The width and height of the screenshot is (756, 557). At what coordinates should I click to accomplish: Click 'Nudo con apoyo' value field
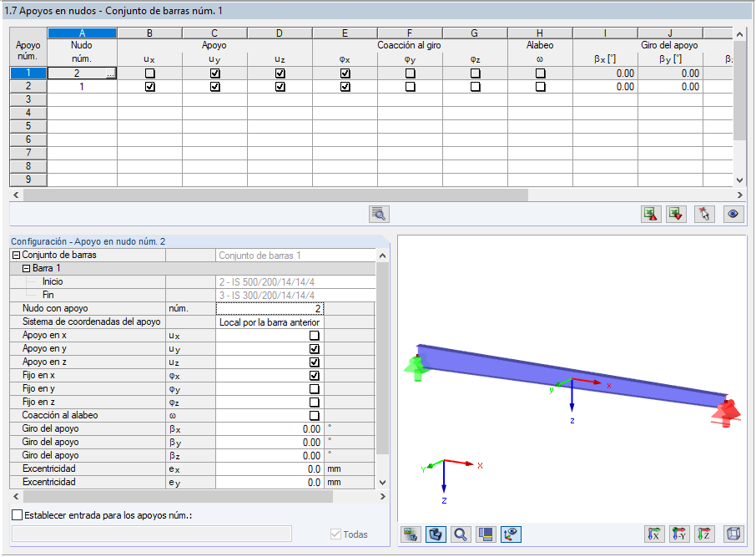tap(270, 308)
